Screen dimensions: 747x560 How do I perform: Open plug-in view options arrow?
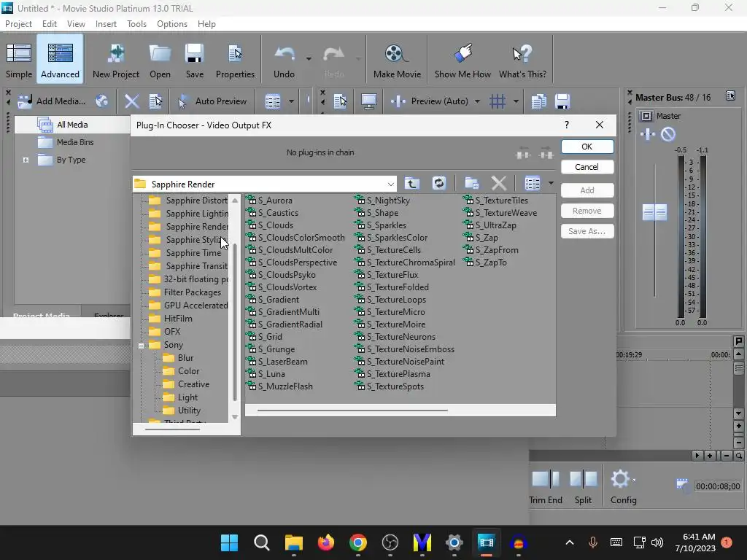coord(551,183)
